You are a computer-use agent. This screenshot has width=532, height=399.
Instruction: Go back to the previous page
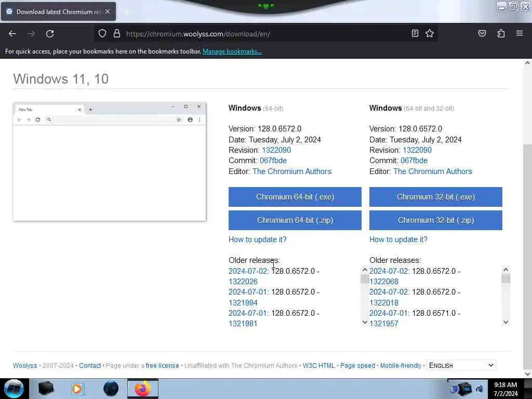[x=12, y=34]
